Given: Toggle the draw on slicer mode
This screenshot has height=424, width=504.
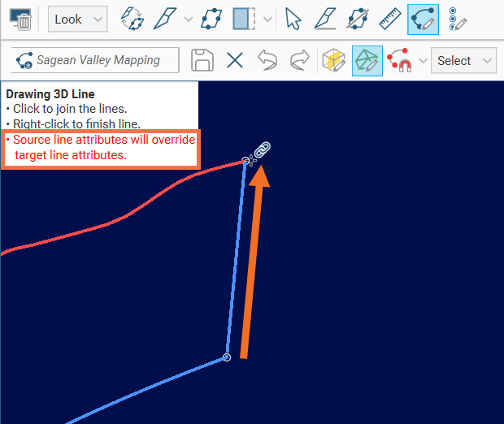Looking at the screenshot, I should click(333, 60).
